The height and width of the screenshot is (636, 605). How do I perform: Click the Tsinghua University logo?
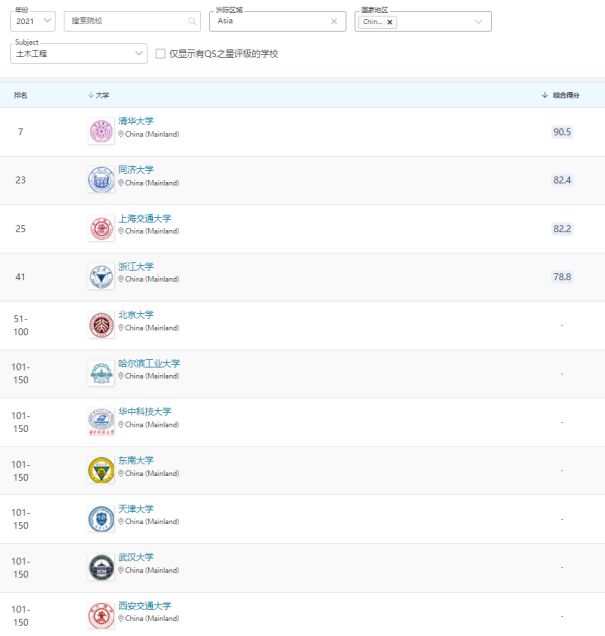click(x=101, y=131)
